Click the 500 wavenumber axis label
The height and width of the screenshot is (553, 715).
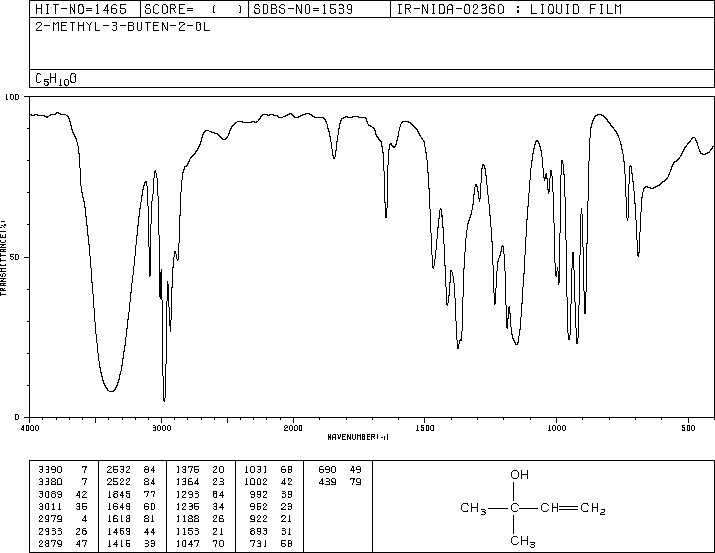pos(688,428)
